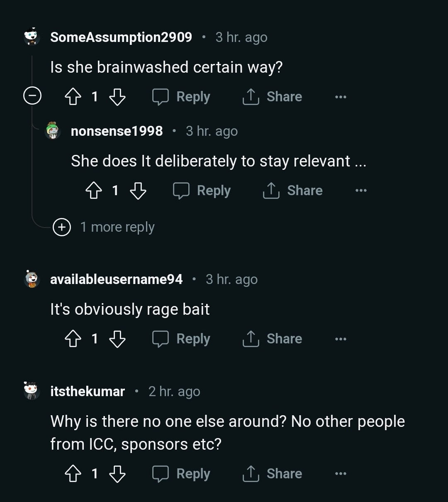Open more options for nonsense1998's reply
This screenshot has height=502, width=448.
(361, 191)
